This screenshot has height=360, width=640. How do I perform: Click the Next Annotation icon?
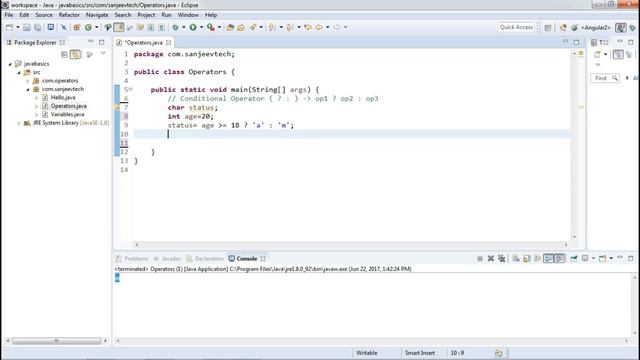[x=271, y=27]
